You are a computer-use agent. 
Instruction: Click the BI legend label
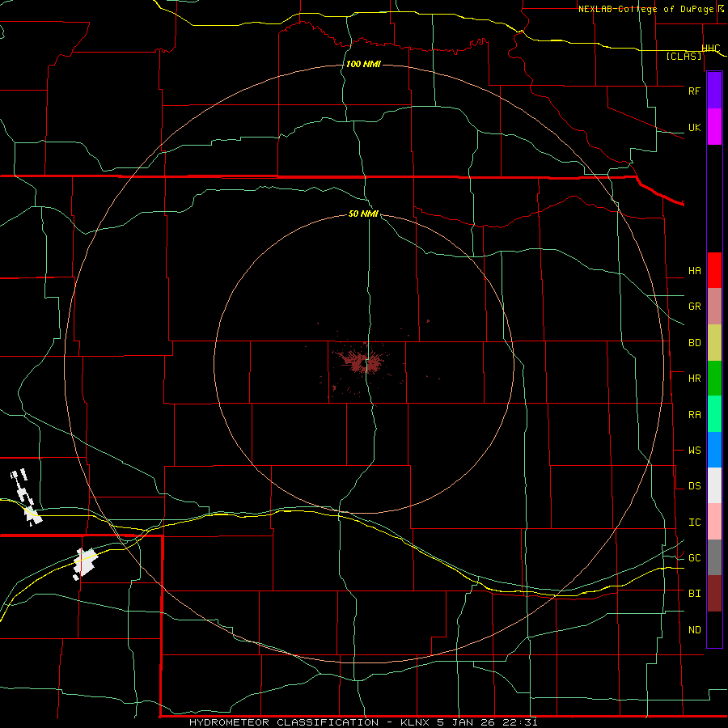694,594
